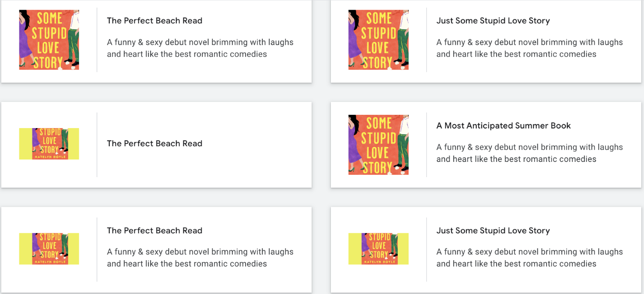Select yellow landscape cover in described 'Perfect Beach Read' card
Viewport: 644px width, 294px height.
click(49, 248)
